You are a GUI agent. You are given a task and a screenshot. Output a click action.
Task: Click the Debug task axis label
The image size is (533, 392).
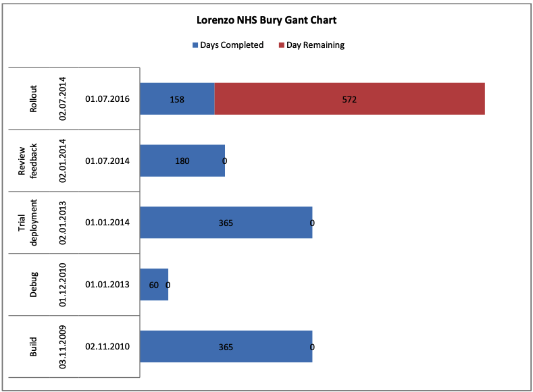tap(33, 285)
